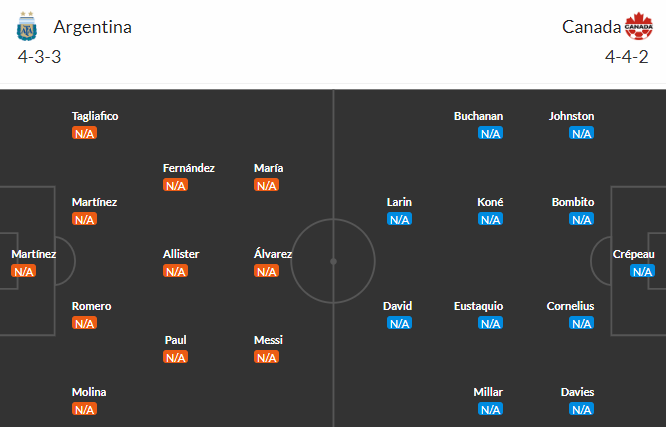The width and height of the screenshot is (666, 427).
Task: Click the Argentina 4-3-3 formation text
Action: pos(40,57)
